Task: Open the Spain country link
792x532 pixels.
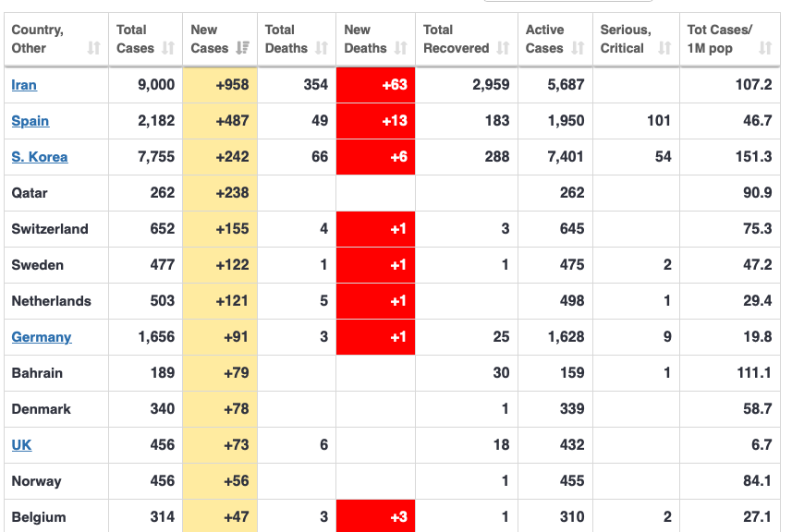Action: tap(30, 121)
